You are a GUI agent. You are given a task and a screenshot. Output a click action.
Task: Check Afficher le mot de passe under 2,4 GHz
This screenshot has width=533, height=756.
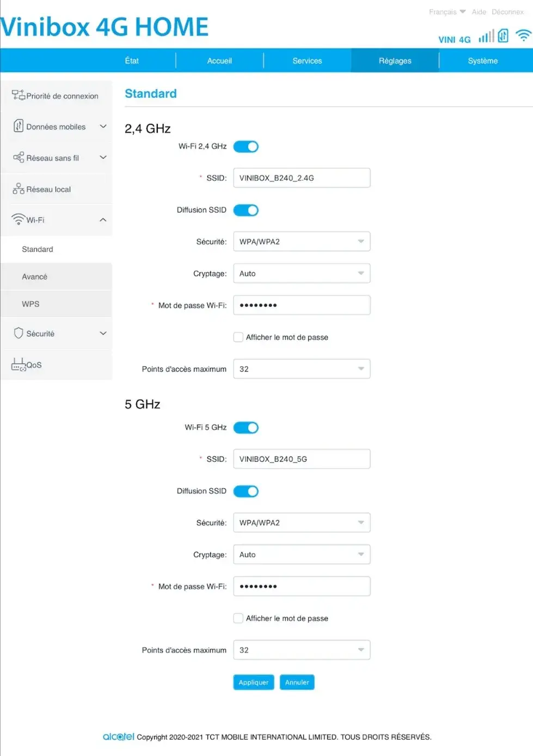click(238, 337)
